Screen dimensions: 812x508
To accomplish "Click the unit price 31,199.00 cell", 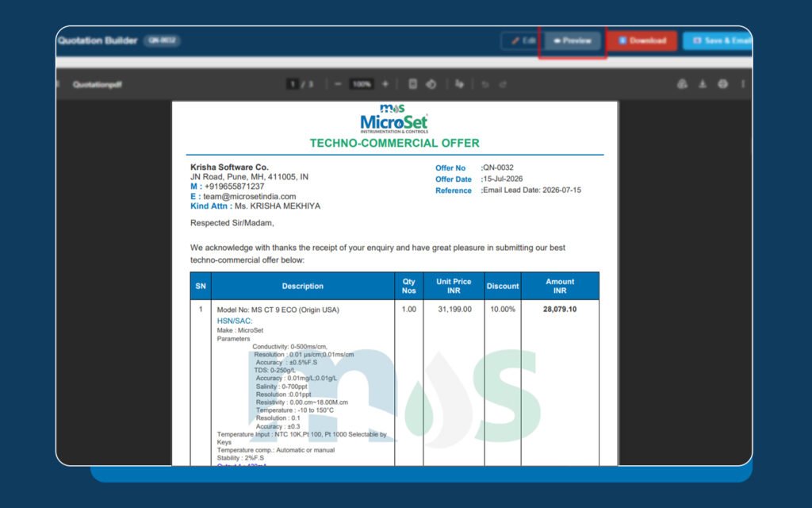I will (454, 310).
